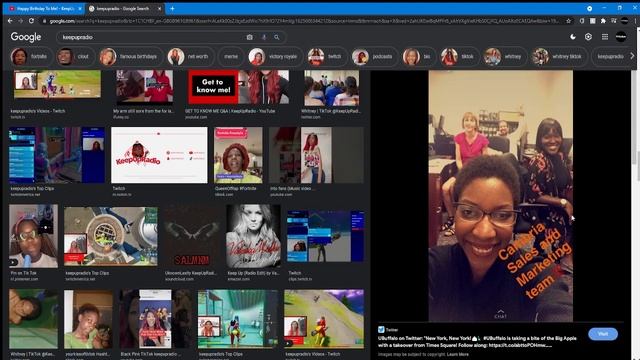Filter results by the podcasts chip
Image resolution: width=640 pixels, height=360 pixels.
(x=375, y=56)
